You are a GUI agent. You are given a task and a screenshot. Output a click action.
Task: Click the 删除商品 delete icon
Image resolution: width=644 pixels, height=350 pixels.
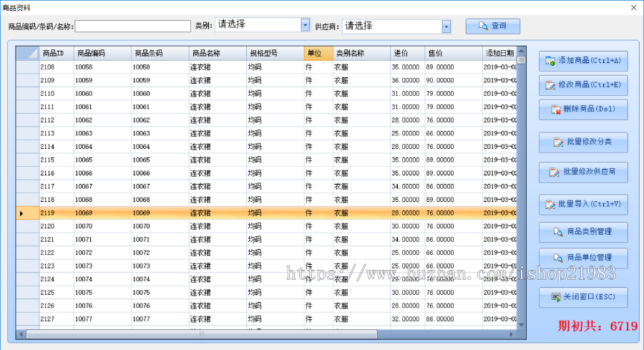(x=556, y=110)
